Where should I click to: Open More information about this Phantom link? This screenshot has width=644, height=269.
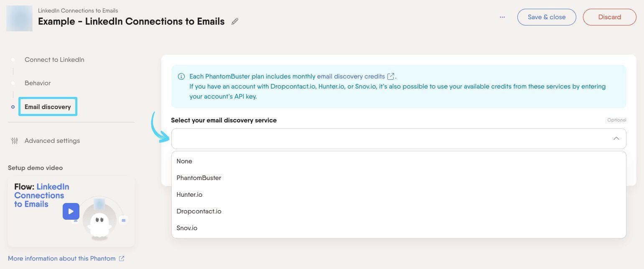62,259
